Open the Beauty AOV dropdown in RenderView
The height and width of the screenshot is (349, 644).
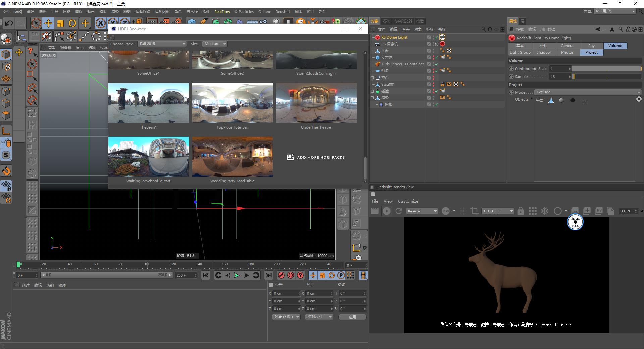click(422, 211)
